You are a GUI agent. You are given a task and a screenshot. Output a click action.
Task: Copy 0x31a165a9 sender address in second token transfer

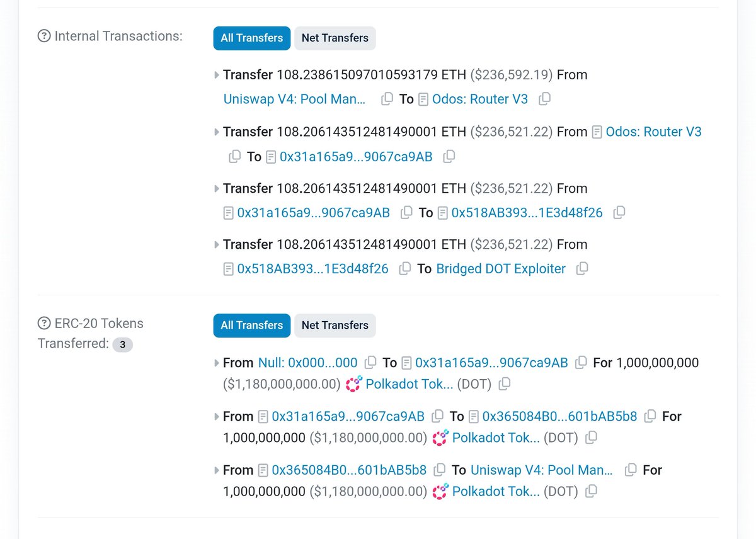coord(438,416)
